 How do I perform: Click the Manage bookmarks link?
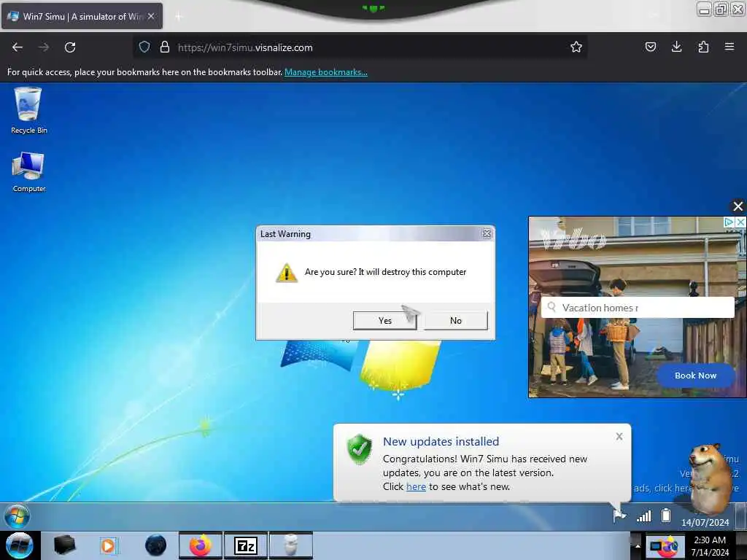[326, 72]
